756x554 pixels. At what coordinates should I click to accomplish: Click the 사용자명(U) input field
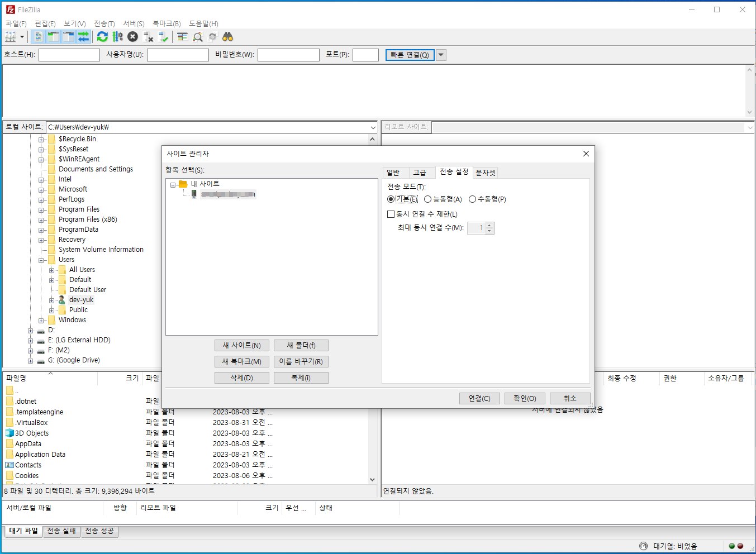pos(178,55)
